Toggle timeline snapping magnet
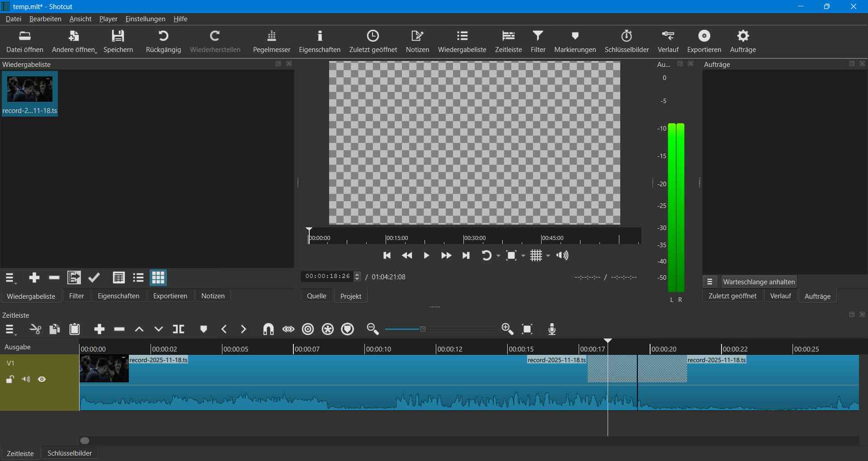Image resolution: width=868 pixels, height=461 pixels. pos(268,329)
